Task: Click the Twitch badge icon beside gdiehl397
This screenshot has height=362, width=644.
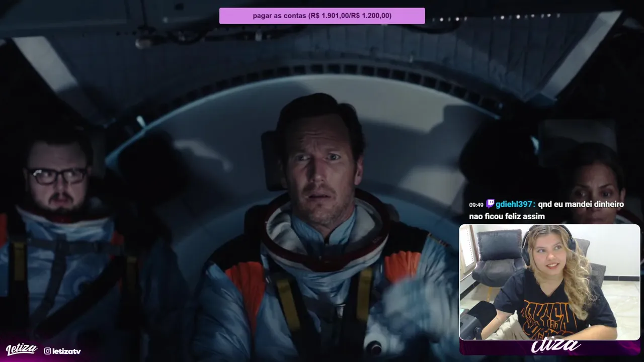Action: click(490, 204)
